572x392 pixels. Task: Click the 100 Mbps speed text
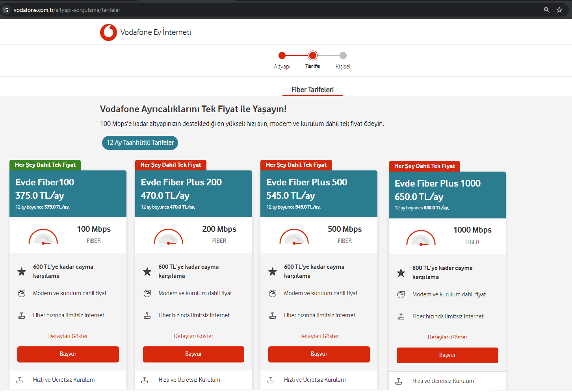(x=94, y=229)
